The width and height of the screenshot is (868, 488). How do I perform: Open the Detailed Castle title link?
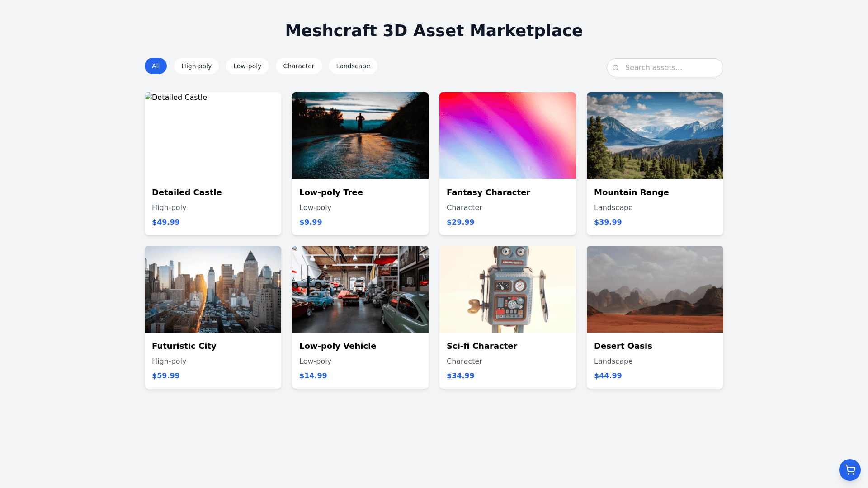coord(187,192)
